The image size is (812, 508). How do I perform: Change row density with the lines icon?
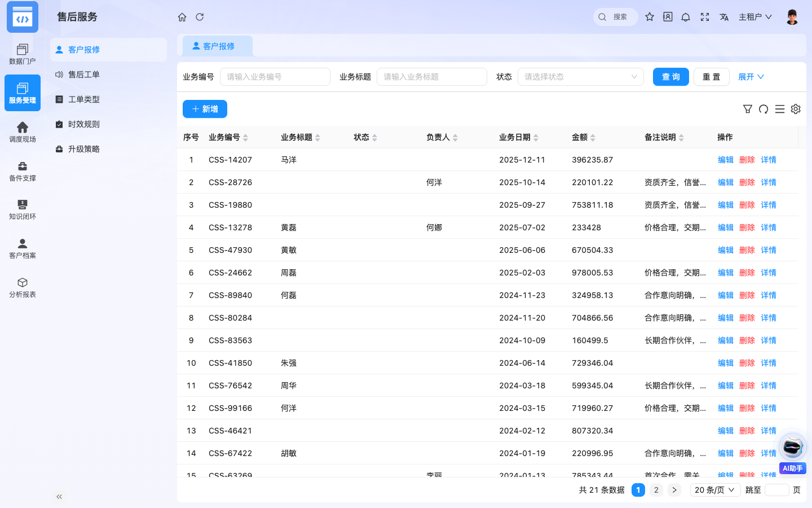(780, 109)
